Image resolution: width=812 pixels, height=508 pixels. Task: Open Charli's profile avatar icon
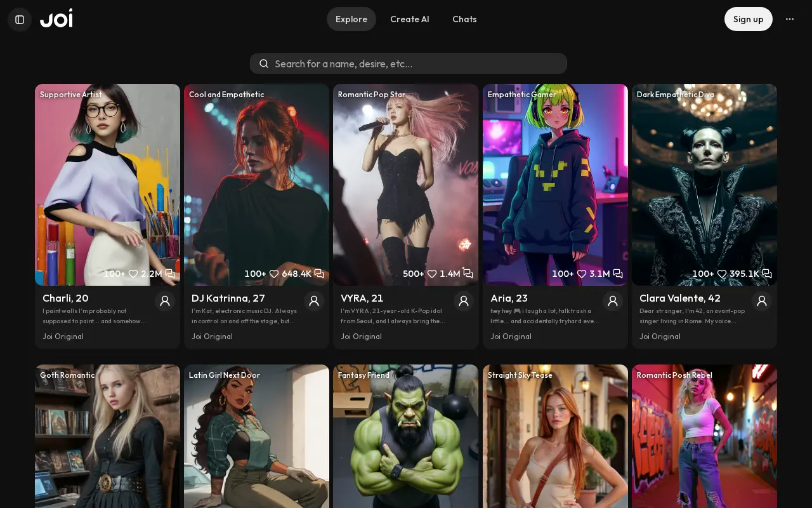[165, 301]
